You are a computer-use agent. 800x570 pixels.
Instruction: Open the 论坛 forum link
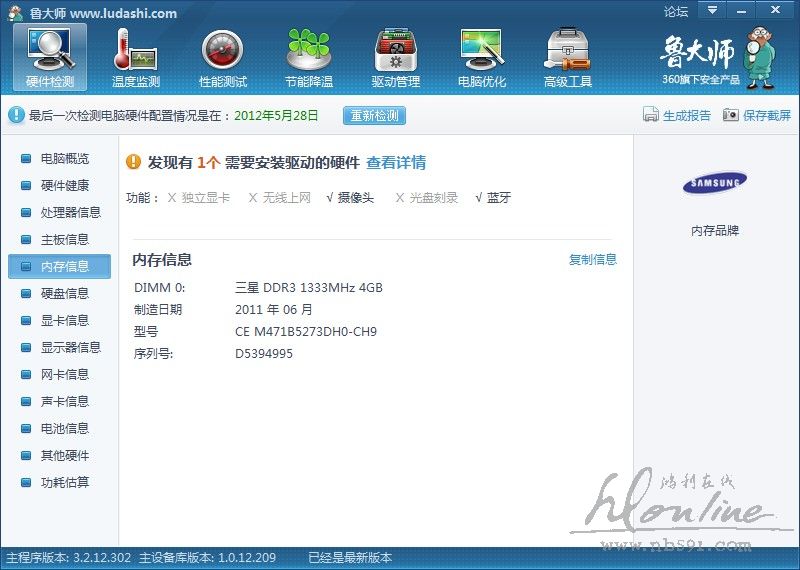point(676,12)
